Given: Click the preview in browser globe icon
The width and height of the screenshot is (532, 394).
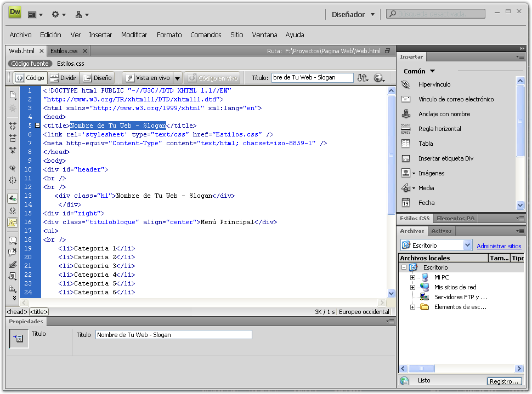Looking at the screenshot, I should [x=378, y=78].
